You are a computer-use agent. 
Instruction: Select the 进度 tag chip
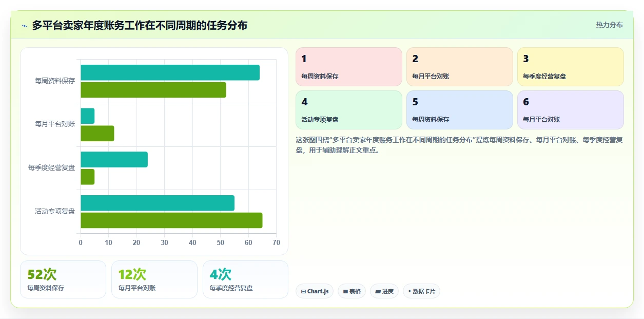pyautogui.click(x=384, y=291)
